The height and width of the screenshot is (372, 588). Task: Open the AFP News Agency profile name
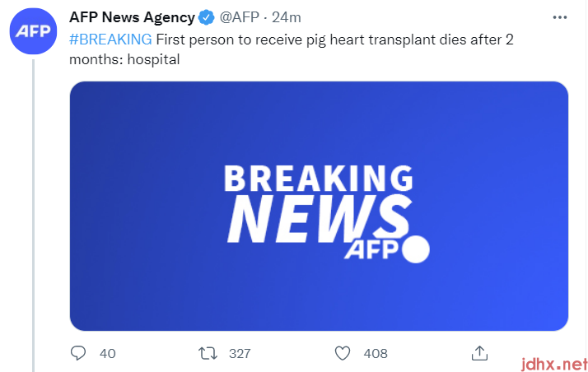(x=132, y=17)
